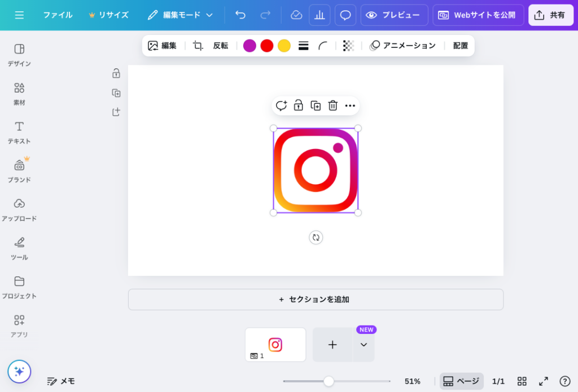
Task: Open the 51% zoom level menu
Action: (413, 381)
